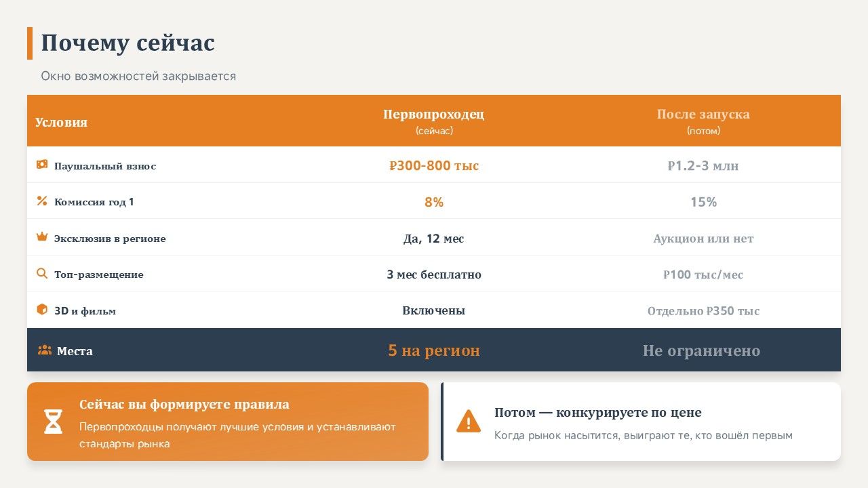Click the people icon beside Места

45,350
